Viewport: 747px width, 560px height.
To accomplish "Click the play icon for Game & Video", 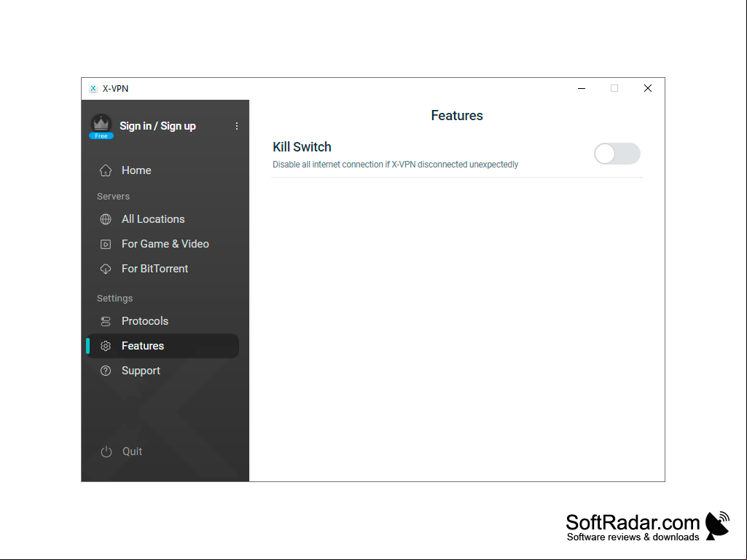I will 106,244.
